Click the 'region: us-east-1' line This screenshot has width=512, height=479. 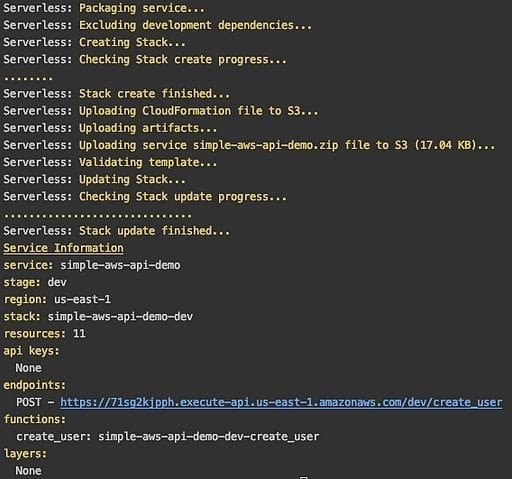point(57,299)
